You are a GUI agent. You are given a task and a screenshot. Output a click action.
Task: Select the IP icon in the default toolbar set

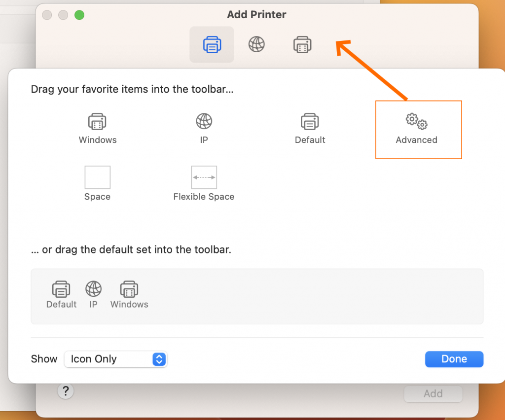pos(93,289)
